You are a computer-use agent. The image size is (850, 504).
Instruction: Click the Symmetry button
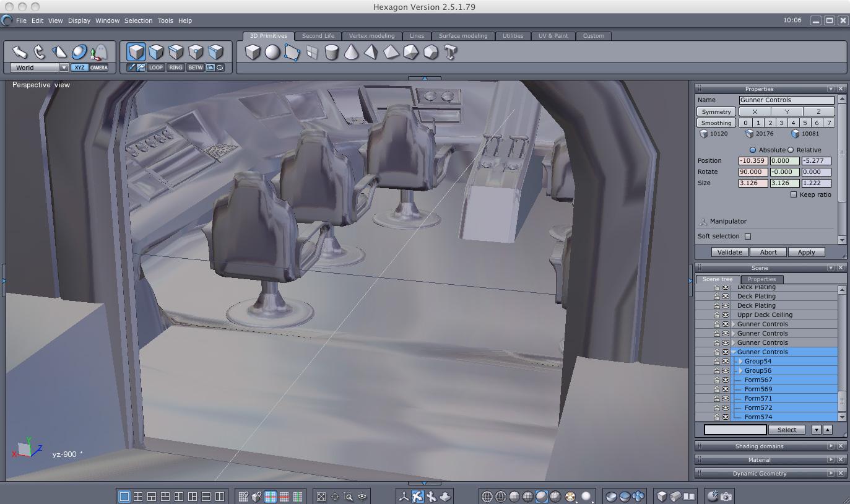(716, 111)
